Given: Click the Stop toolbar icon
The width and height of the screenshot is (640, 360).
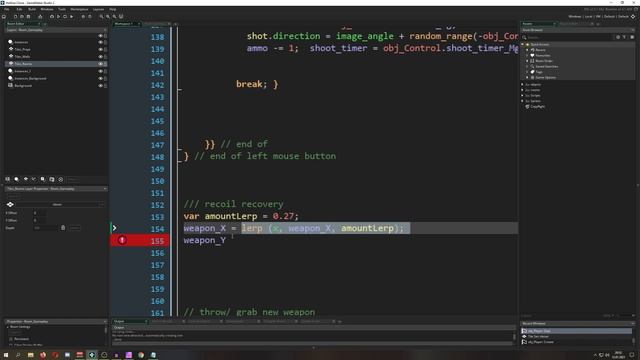Looking at the screenshot, I should (x=64, y=17).
